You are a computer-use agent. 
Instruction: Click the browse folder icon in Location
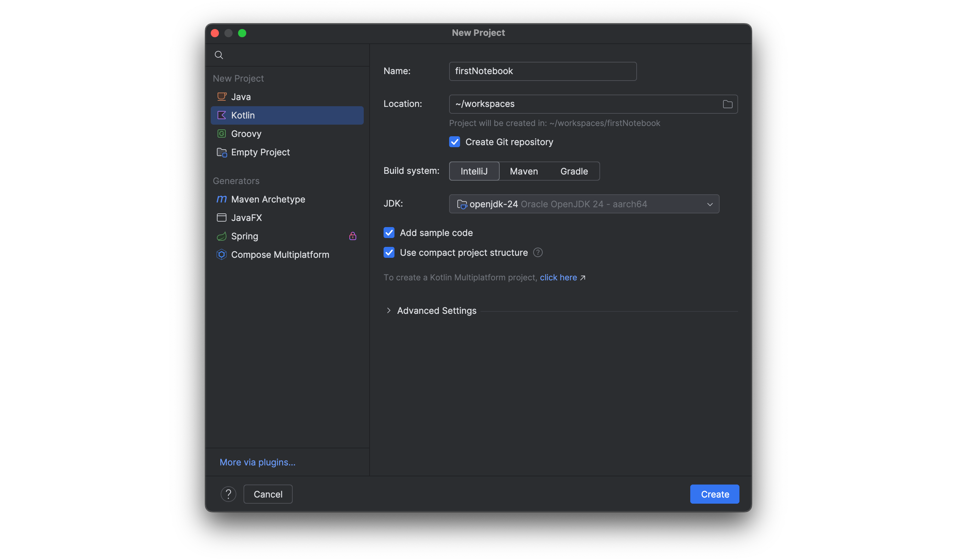point(727,104)
